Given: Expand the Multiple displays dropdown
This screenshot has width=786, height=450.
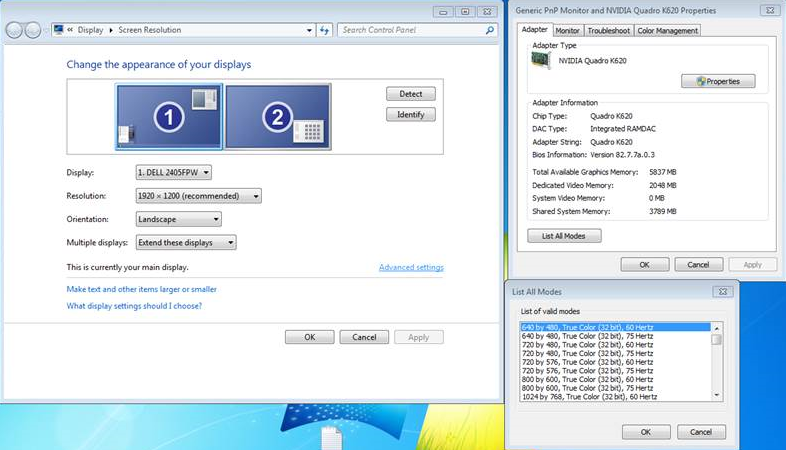Looking at the screenshot, I should (x=186, y=242).
